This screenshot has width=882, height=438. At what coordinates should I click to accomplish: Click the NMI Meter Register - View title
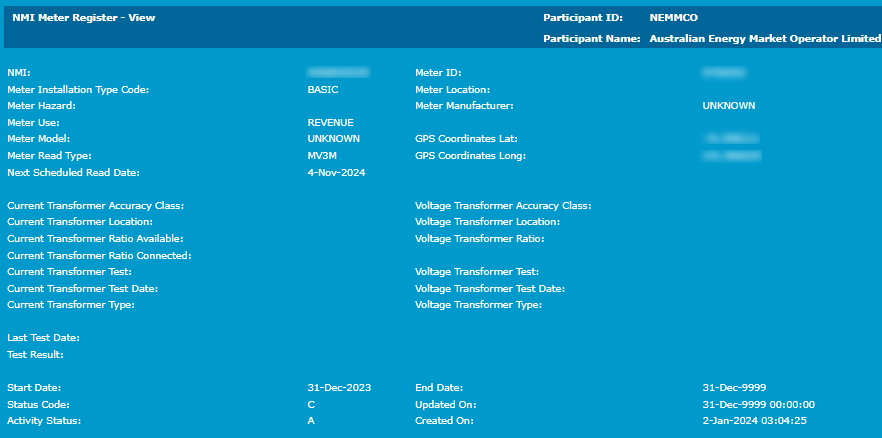pos(83,18)
